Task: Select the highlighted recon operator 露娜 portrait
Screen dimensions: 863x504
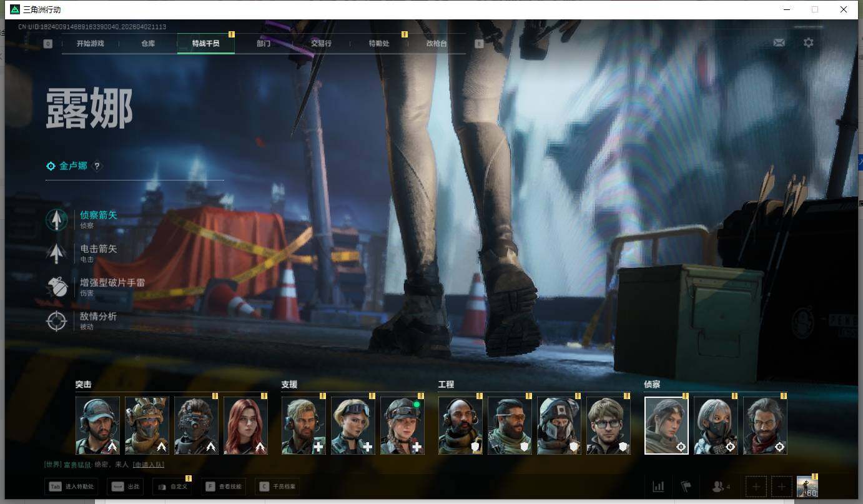Action: coord(666,425)
